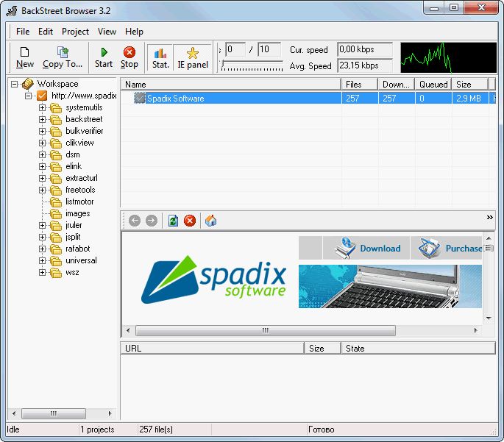504x442 pixels.
Task: Click preview scrollbar up arrow
Action: [489, 238]
